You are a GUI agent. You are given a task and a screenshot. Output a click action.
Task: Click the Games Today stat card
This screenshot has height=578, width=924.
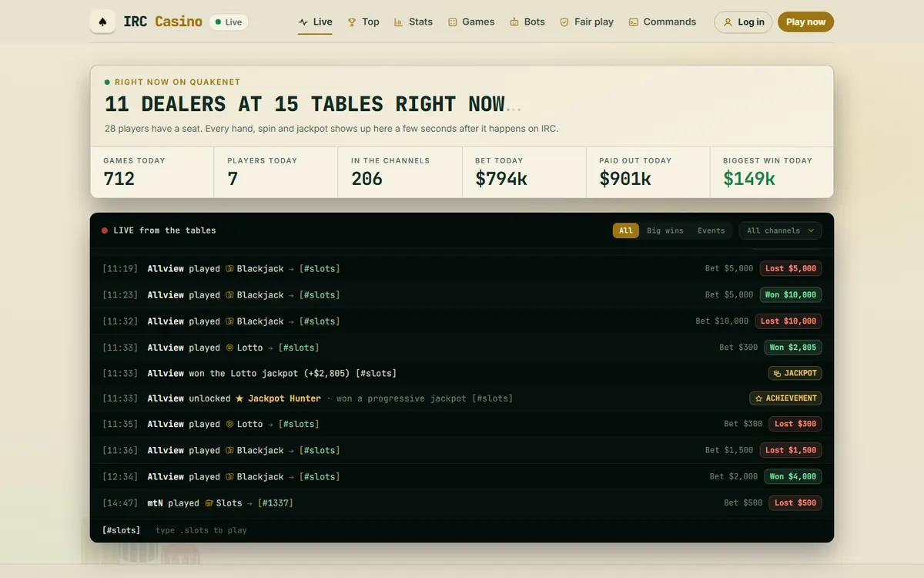pos(152,172)
